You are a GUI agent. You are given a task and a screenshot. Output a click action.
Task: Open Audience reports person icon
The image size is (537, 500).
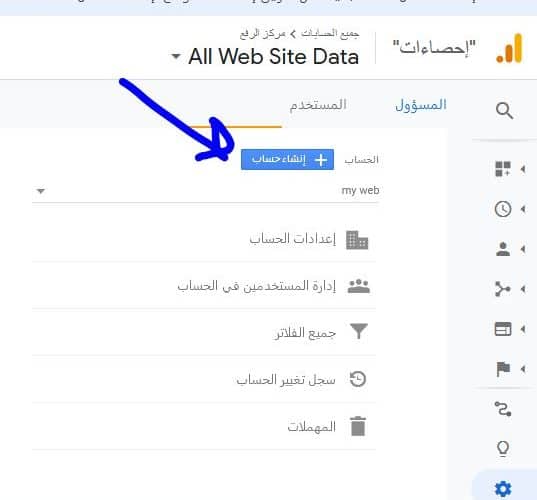coord(503,249)
